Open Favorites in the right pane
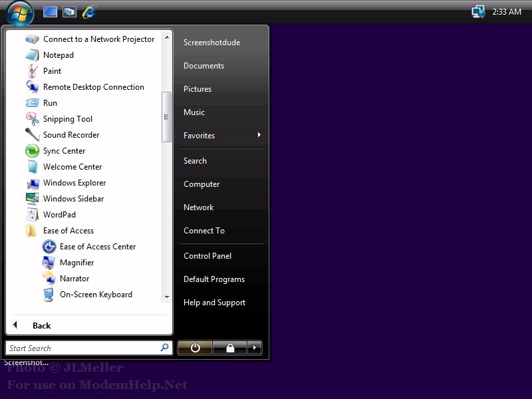Screen dimensions: 532x399 199,136
